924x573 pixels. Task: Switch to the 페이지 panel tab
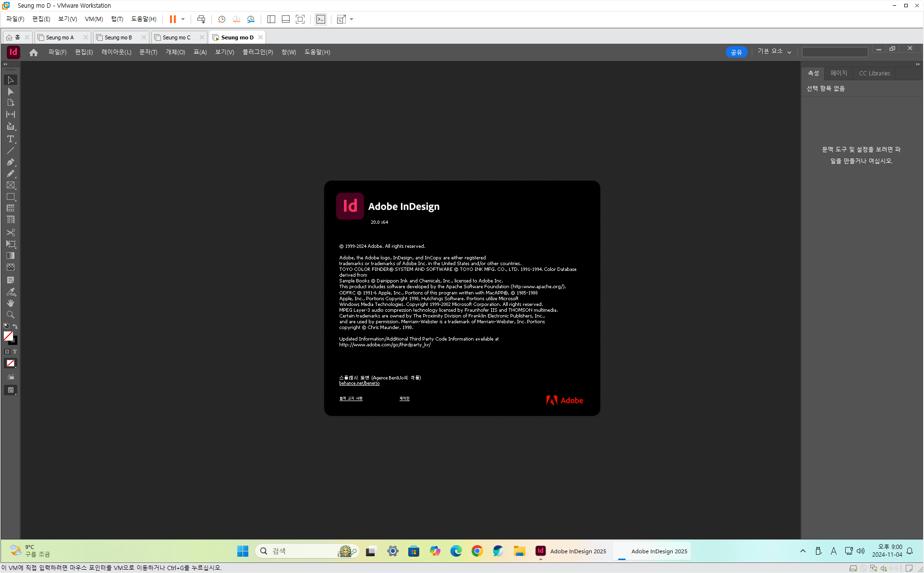point(839,73)
